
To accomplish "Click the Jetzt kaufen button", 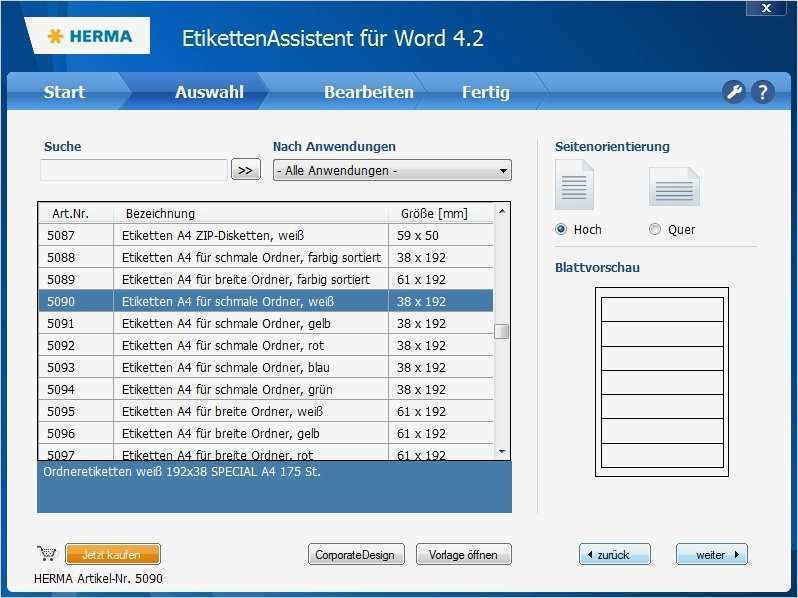I will click(x=112, y=554).
